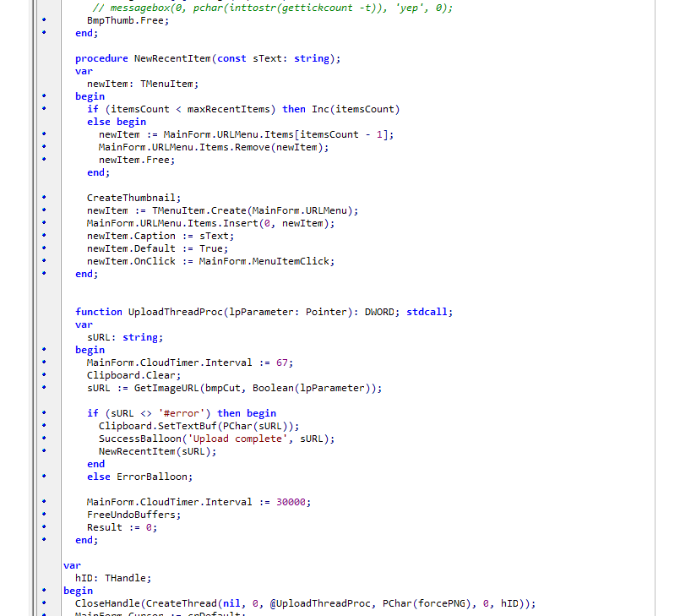Click gutter dot beside CloudTimer.Interval := 67 line

tap(44, 362)
